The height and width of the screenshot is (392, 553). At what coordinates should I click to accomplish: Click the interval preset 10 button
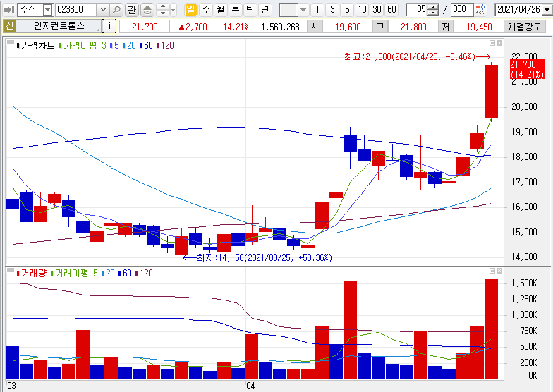click(x=363, y=10)
